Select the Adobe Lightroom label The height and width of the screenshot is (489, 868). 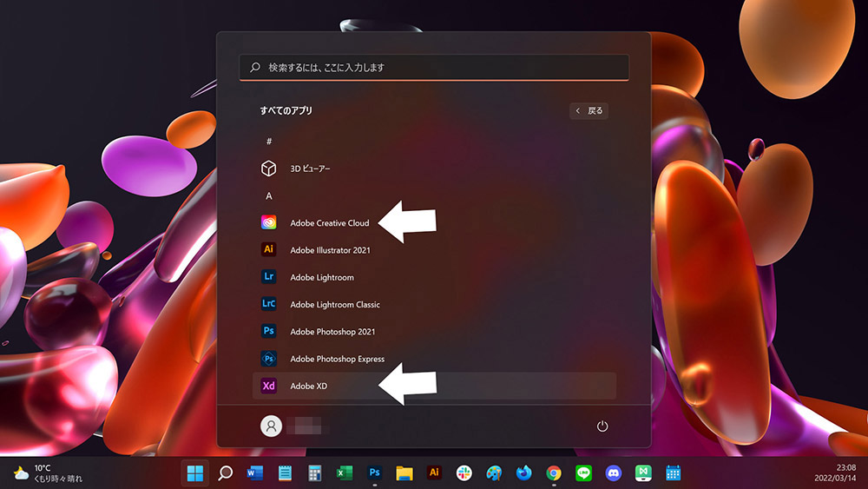click(x=322, y=277)
